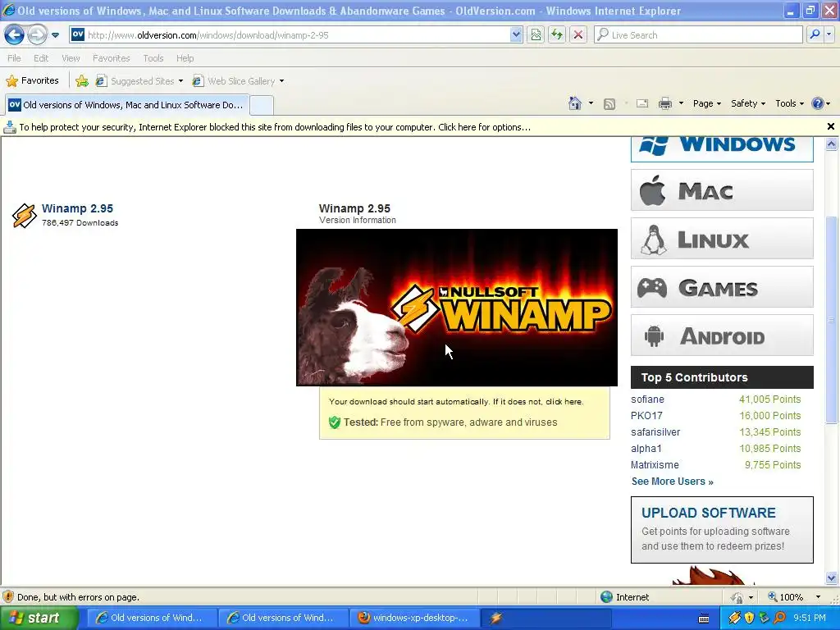Switch to the windows-xp-desktop Firefox taskbar item

[413, 618]
